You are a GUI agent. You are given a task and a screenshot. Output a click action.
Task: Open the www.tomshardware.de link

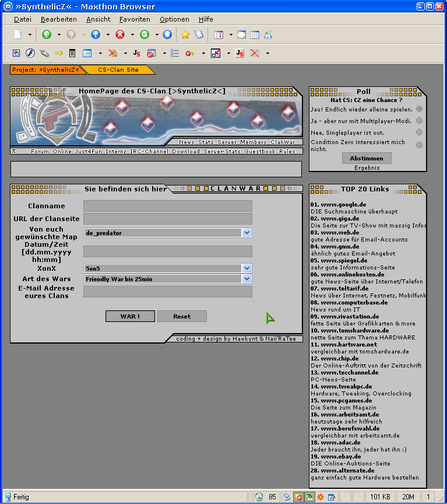[354, 330]
